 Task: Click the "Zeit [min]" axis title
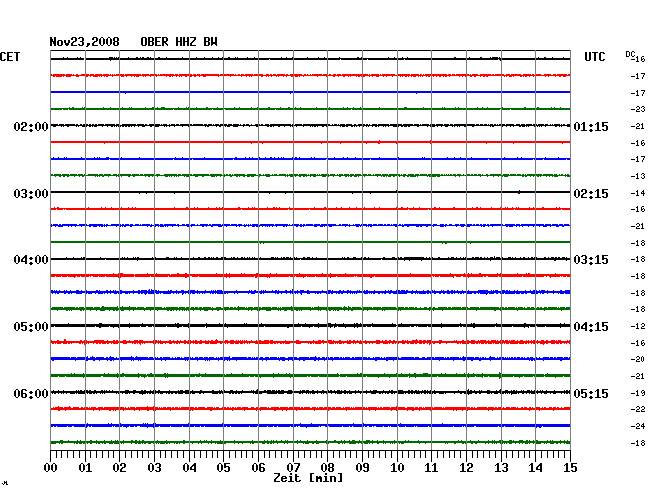308,478
